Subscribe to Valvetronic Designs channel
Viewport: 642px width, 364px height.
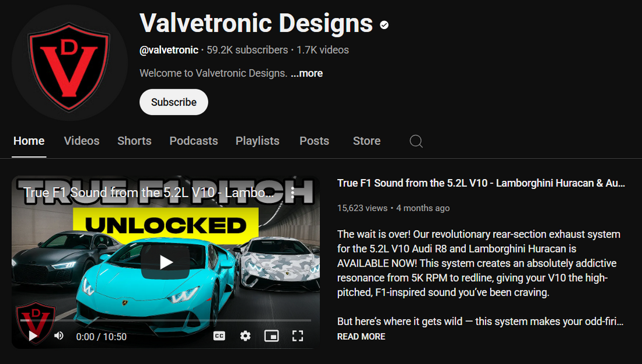(173, 102)
